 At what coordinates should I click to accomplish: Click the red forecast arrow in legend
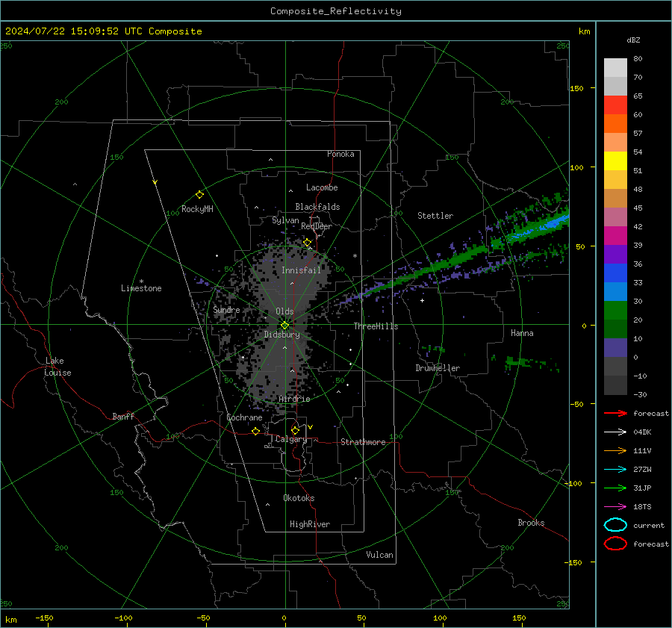615,413
